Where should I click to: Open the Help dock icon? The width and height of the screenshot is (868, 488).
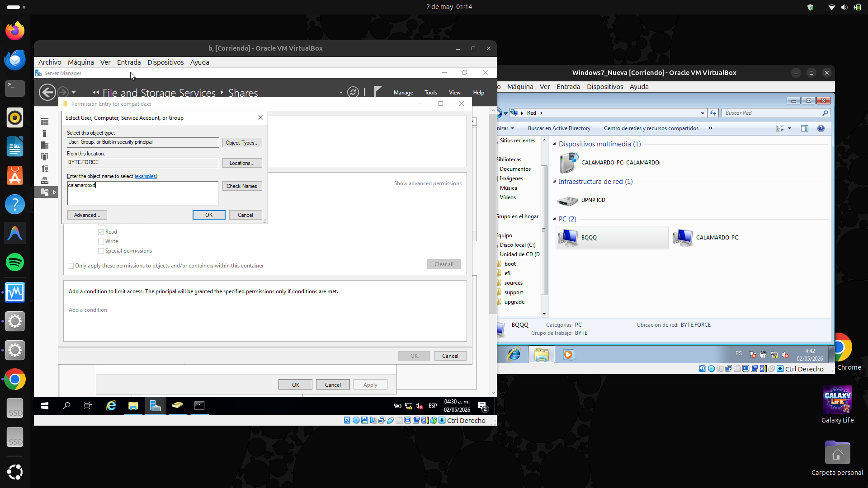point(15,204)
